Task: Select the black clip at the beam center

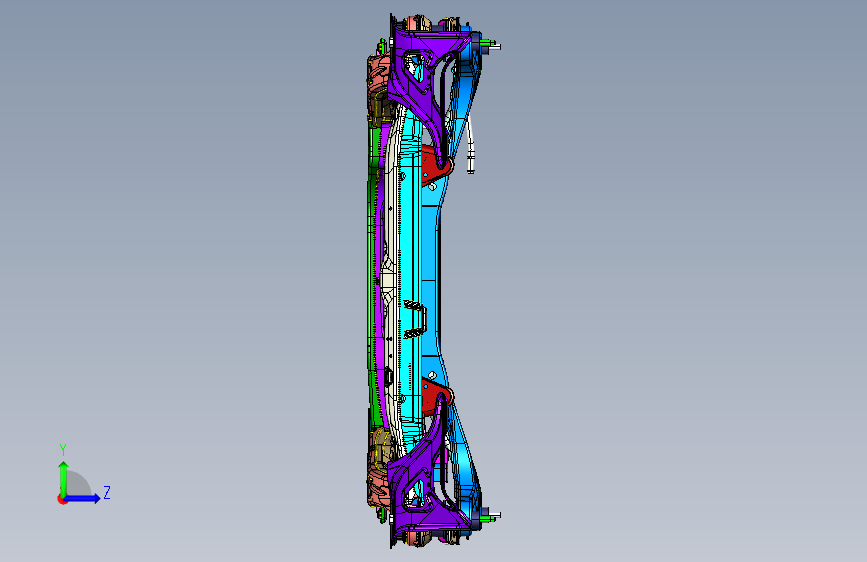Action: click(x=415, y=320)
